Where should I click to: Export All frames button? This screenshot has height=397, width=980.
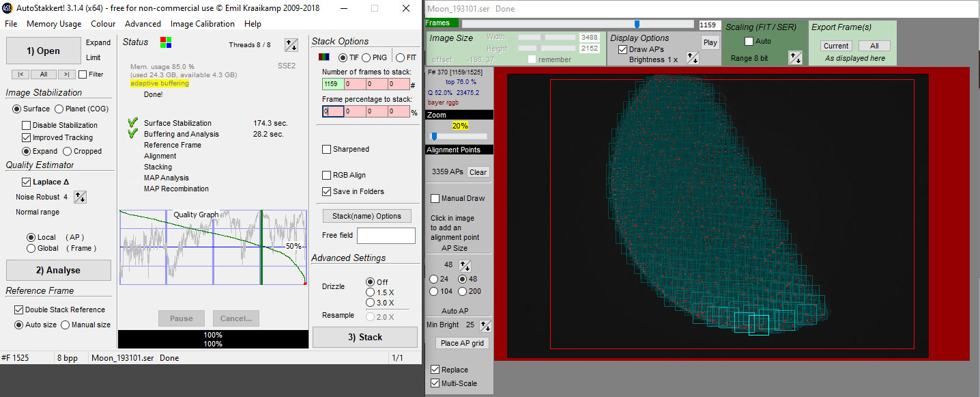[874, 46]
